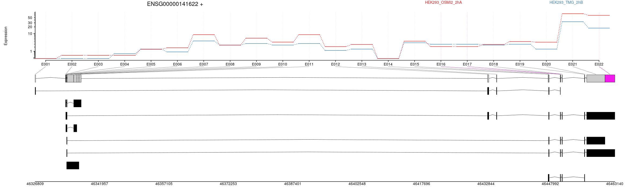The height and width of the screenshot is (188, 644).
Task: Click exon label E015
Action: click(415, 64)
